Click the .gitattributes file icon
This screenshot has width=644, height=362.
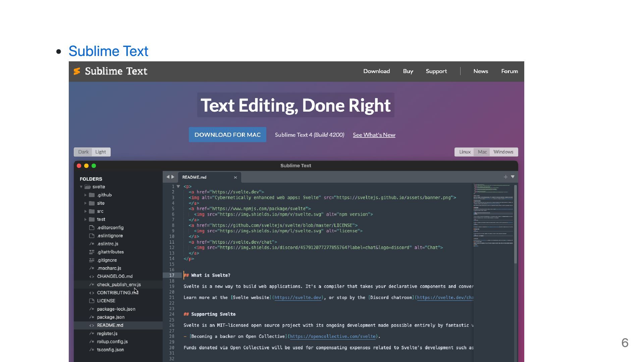pos(92,252)
